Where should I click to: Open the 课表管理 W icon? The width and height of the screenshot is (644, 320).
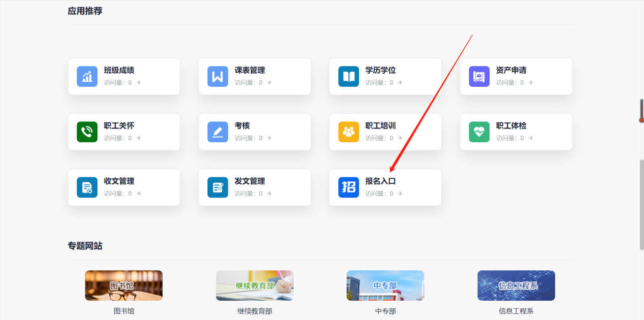coord(218,77)
